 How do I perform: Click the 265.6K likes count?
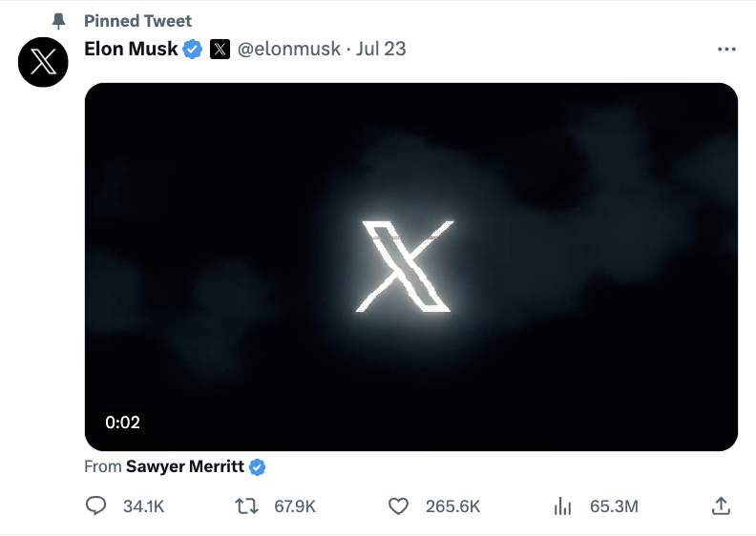tap(452, 505)
